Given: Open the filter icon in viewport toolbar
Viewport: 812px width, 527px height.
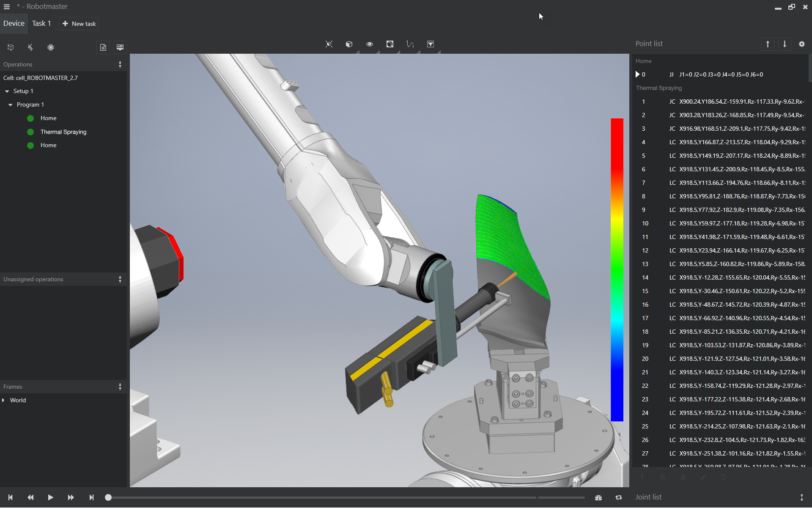Looking at the screenshot, I should 430,44.
